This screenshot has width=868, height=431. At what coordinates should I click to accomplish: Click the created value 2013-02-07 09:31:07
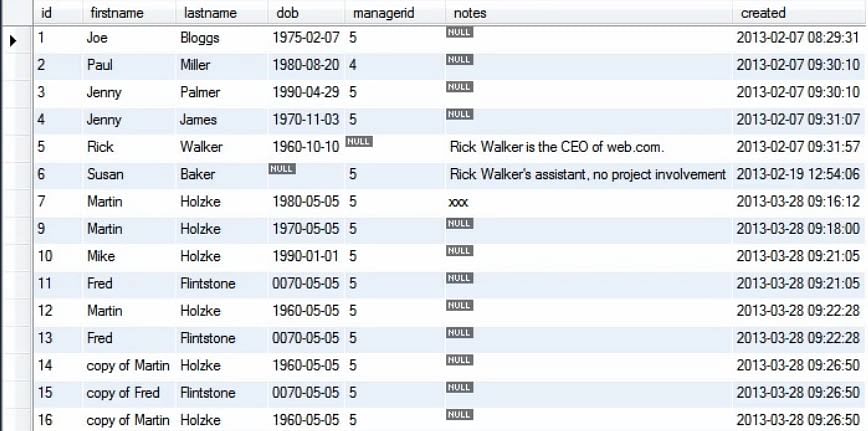point(798,120)
